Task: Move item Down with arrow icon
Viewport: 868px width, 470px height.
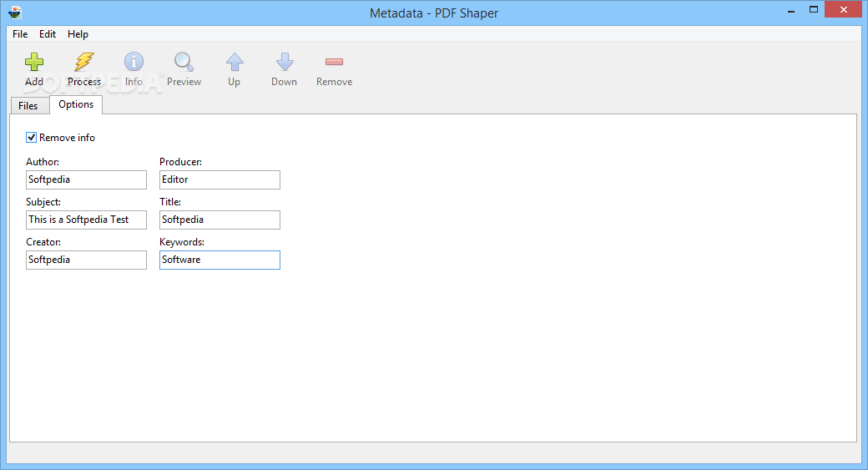Action: [284, 62]
